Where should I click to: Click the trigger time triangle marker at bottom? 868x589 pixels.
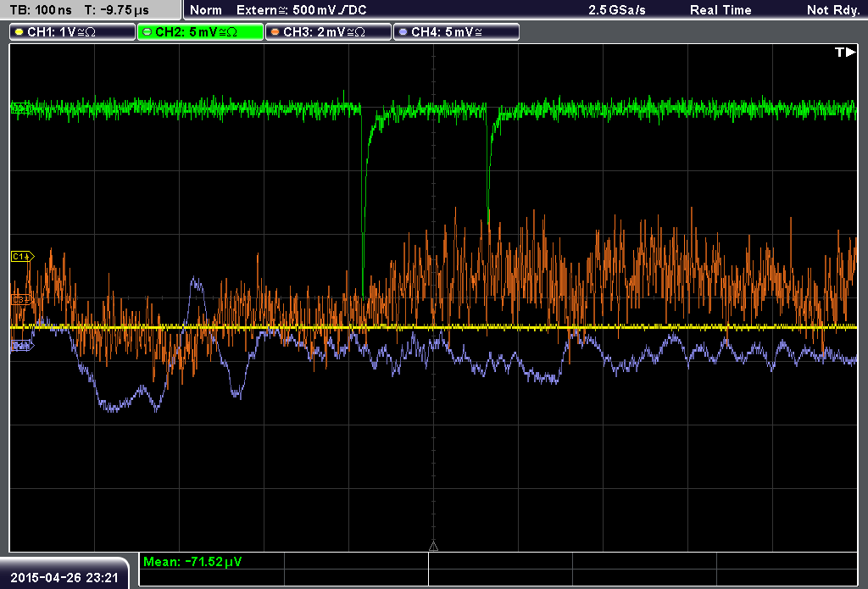(433, 547)
